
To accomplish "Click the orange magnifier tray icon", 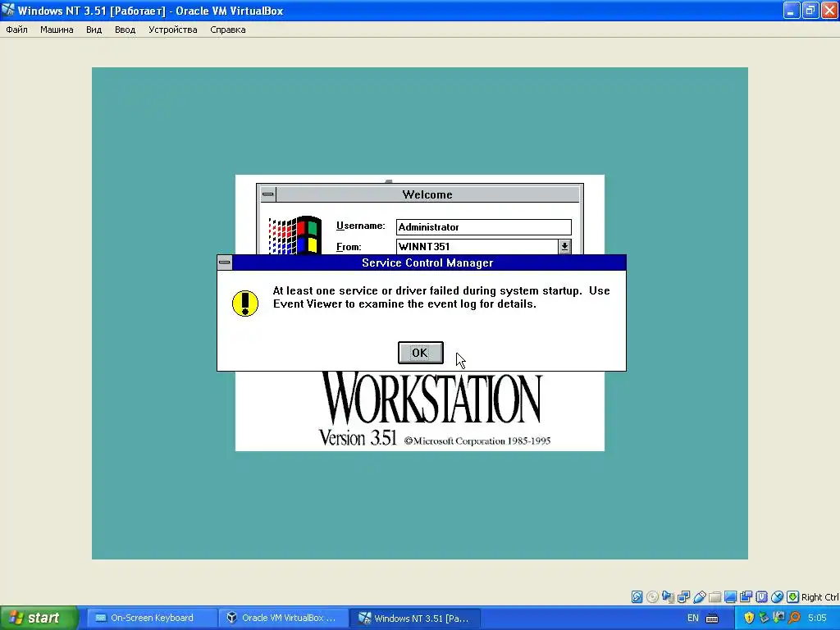I will 794,618.
